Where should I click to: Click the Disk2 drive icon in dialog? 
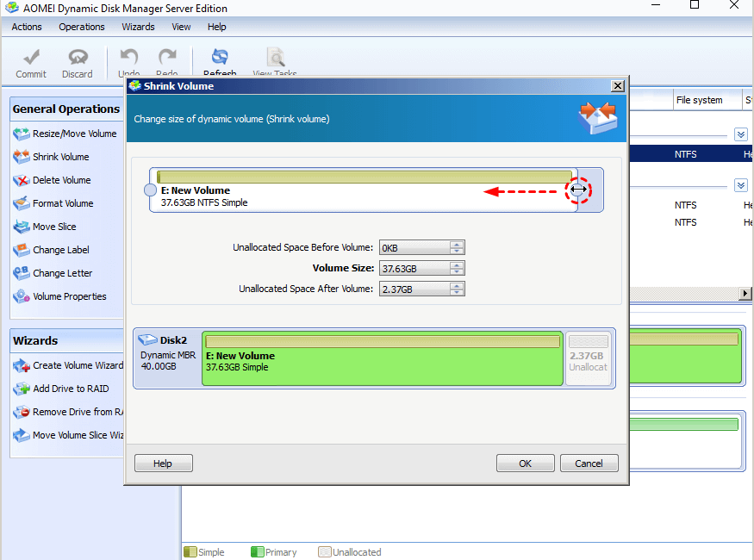[x=147, y=339]
